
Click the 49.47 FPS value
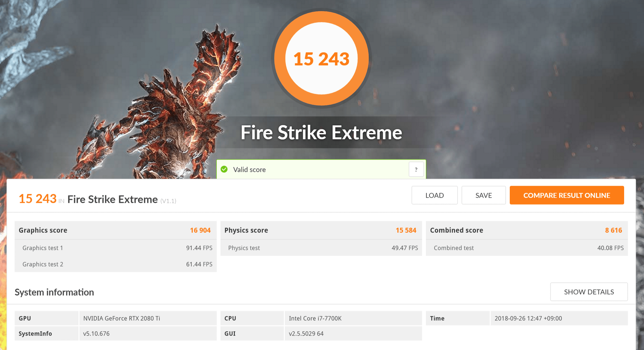click(405, 248)
